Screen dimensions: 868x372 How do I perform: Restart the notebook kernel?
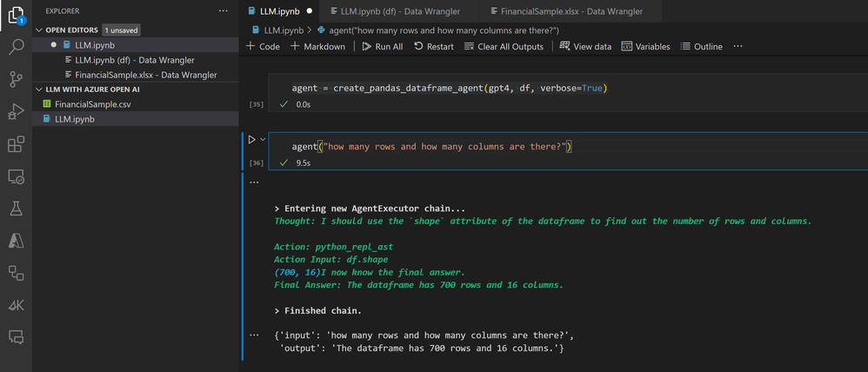coord(433,46)
